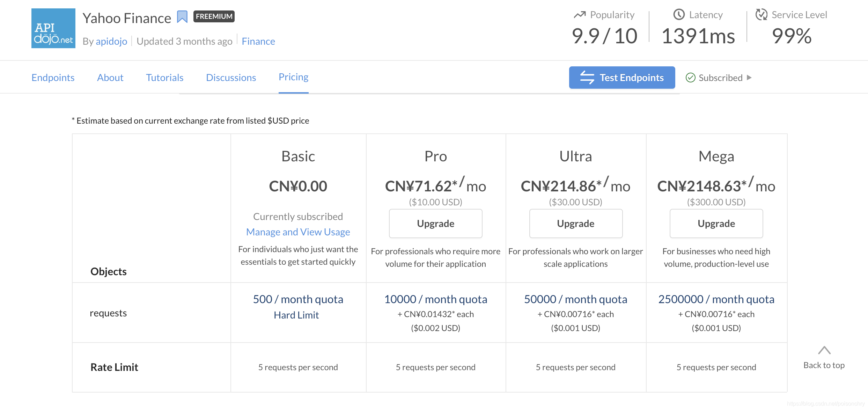Viewport: 868px width, 410px height.
Task: Switch to the Endpoints tab
Action: point(53,78)
